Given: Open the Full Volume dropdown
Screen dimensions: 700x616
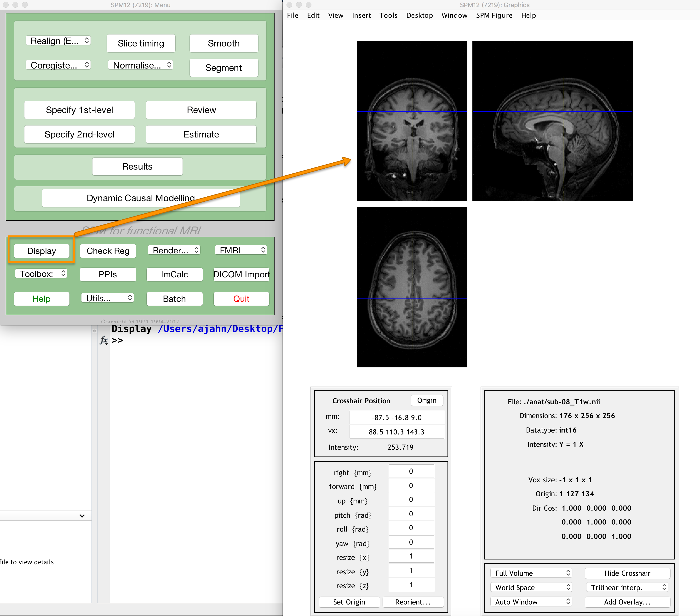Looking at the screenshot, I should pos(531,573).
